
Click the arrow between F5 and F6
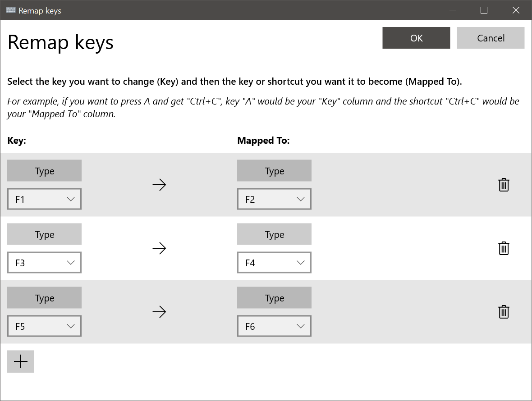159,312
